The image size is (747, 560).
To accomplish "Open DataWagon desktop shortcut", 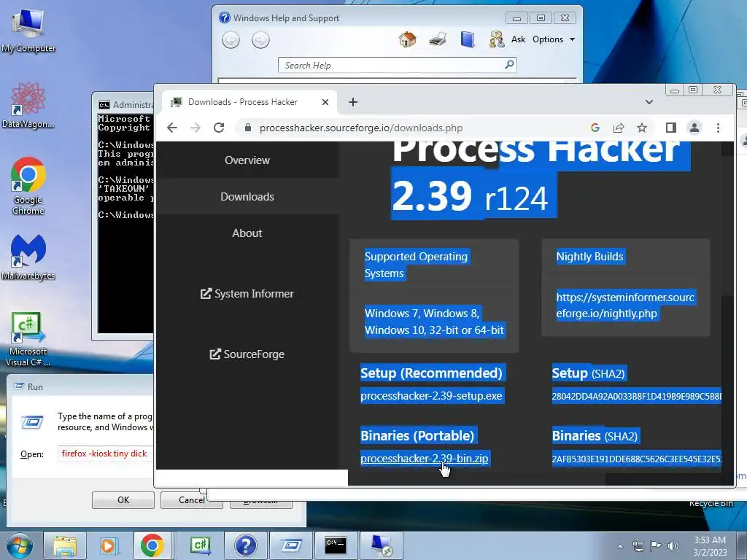I will pos(28,105).
